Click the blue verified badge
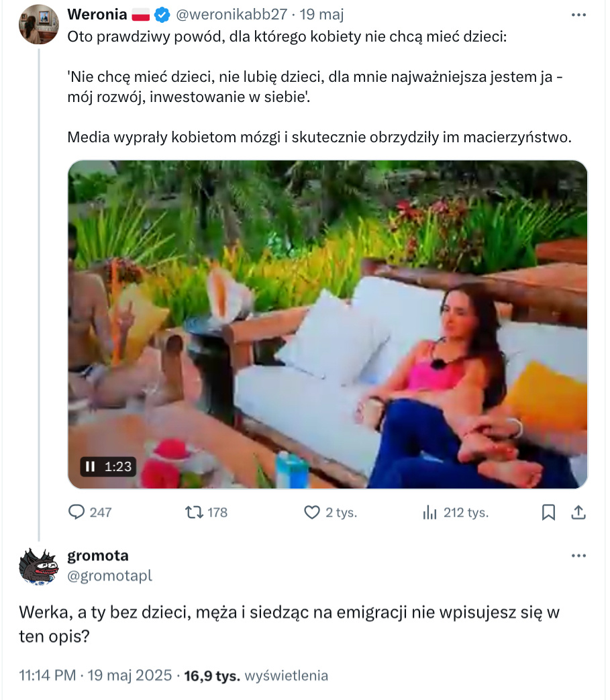Image resolution: width=610 pixels, height=700 pixels. [x=162, y=13]
